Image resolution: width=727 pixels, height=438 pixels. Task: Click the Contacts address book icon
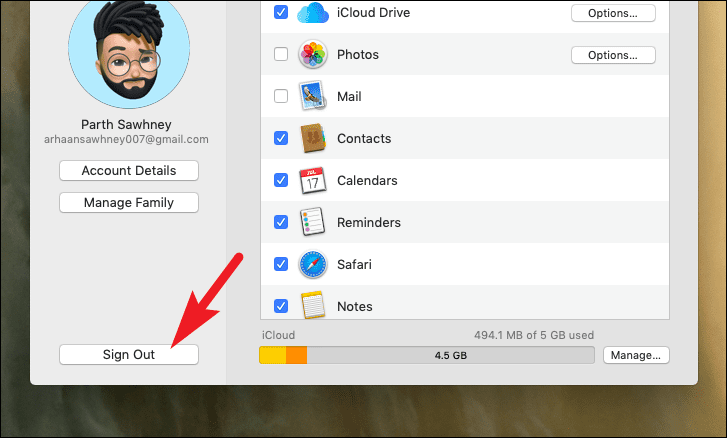(x=313, y=138)
